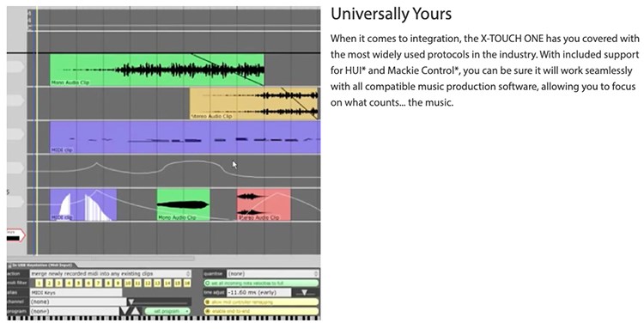Viewport: 644px width, 329px height.
Task: Toggle MIDI filter channel 1
Action: [x=39, y=283]
